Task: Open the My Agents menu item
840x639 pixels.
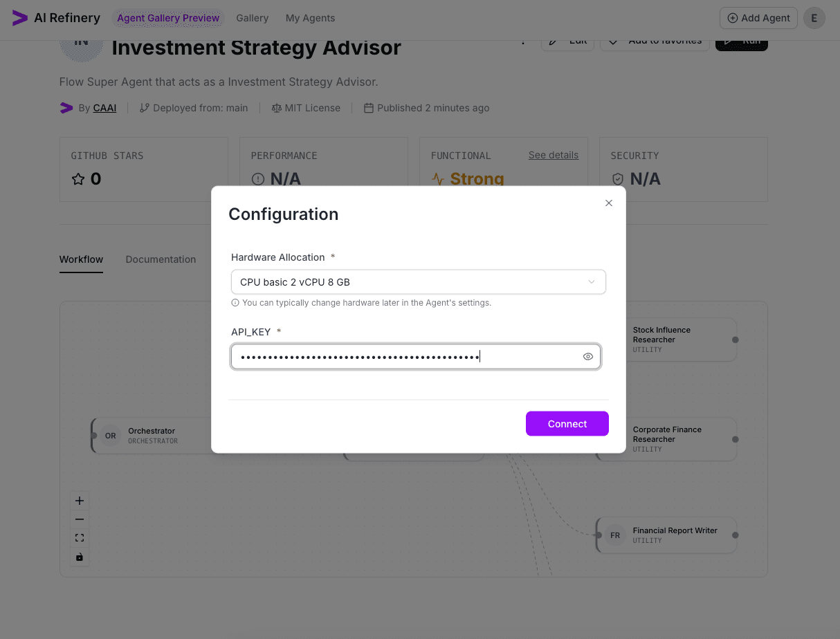Action: coord(310,18)
